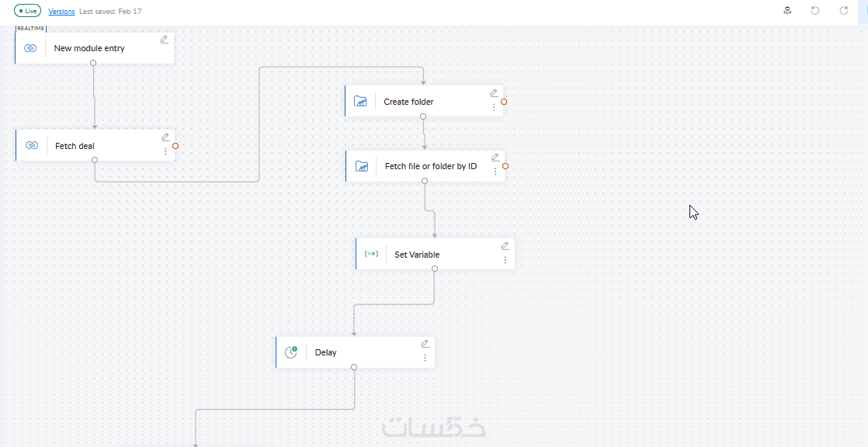
Task: Select the Fetch file or folder by ID node
Action: (x=431, y=166)
